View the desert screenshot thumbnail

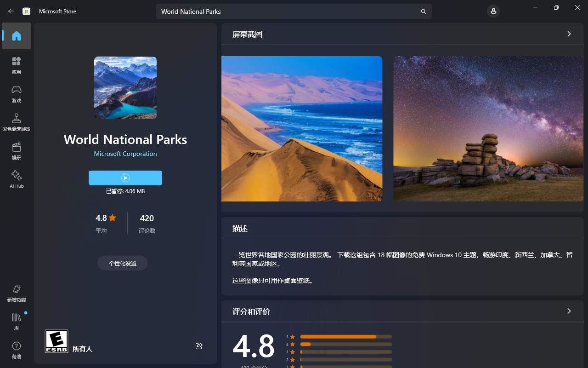[x=301, y=128]
